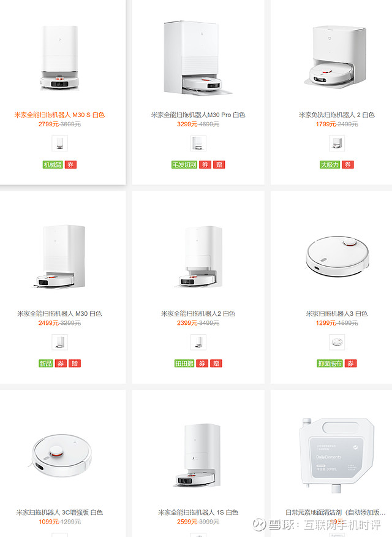Open the 日常元素地面清洁剂 product image

pos(337,455)
